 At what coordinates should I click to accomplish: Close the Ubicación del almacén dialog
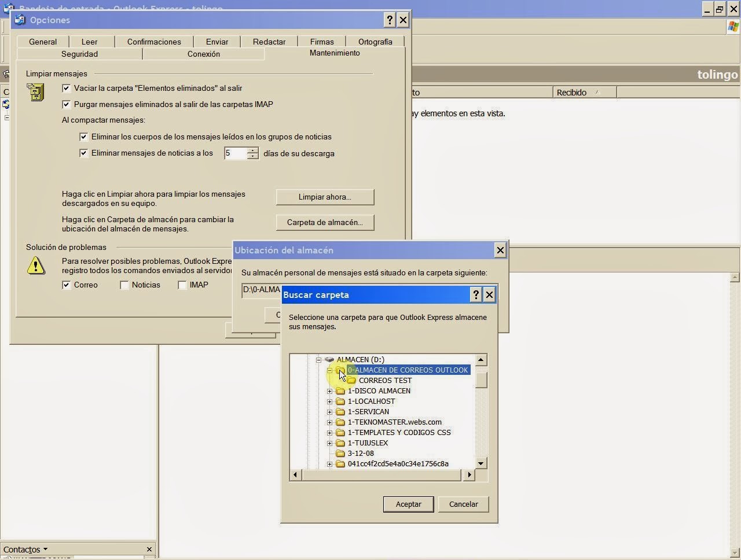(500, 250)
